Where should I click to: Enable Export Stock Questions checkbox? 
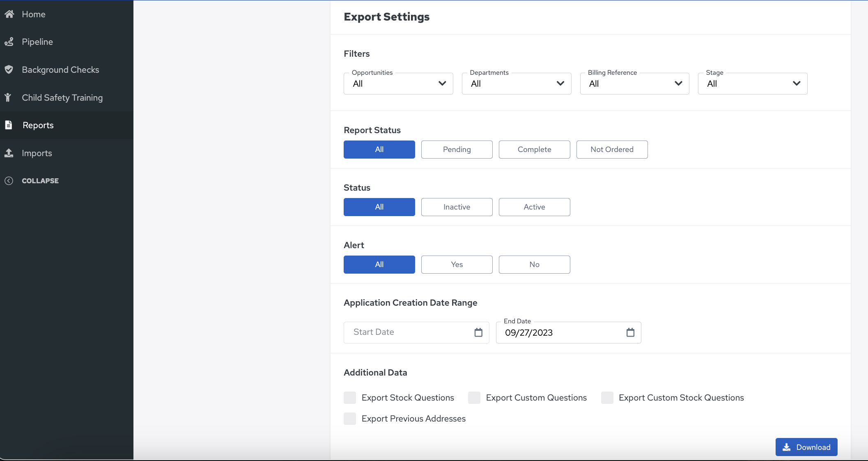[x=350, y=398]
